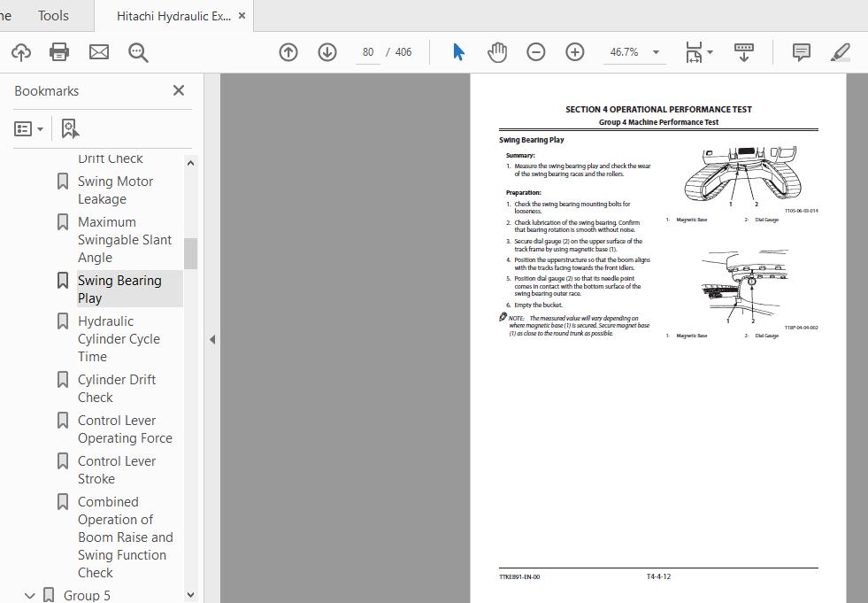This screenshot has width=868, height=603.
Task: Close the Bookmarks panel
Action: click(x=178, y=90)
